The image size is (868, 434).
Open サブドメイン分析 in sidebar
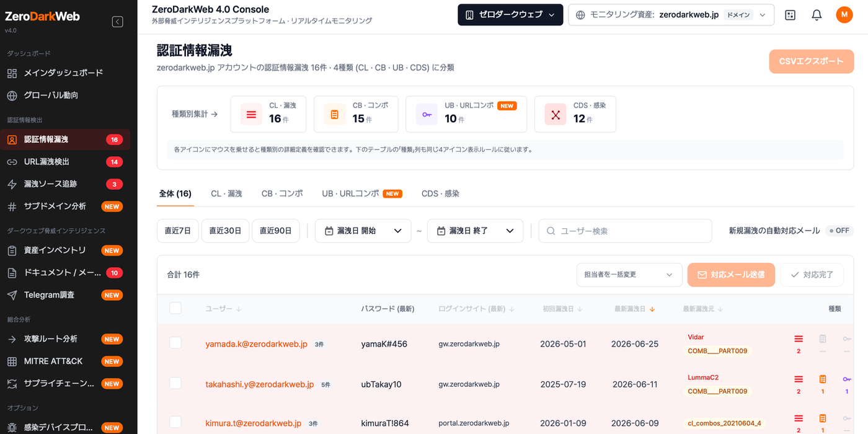(65, 206)
